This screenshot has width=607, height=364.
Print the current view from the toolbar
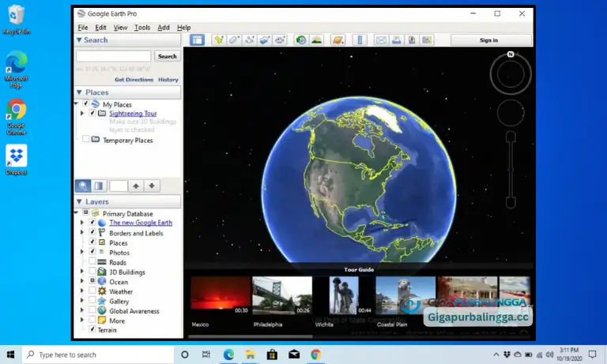click(397, 39)
